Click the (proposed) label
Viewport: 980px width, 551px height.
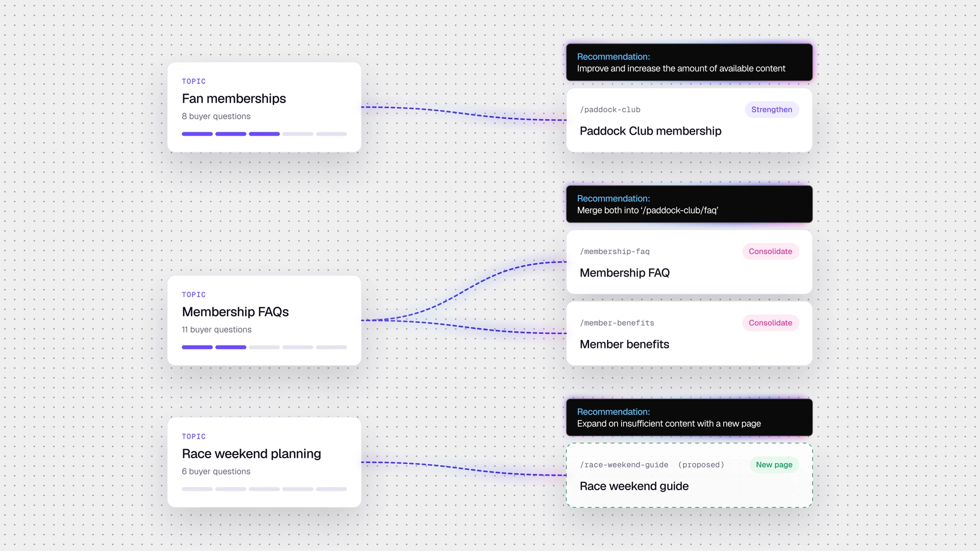pos(701,465)
